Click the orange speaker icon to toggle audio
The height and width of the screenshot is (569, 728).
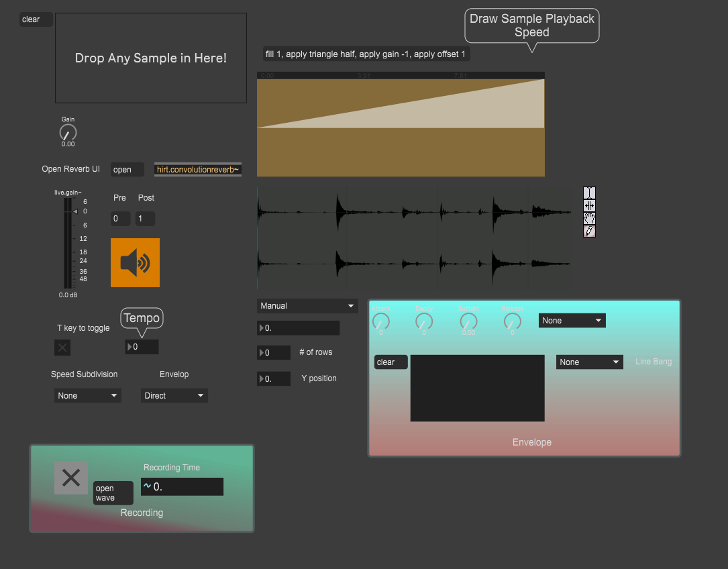(135, 262)
